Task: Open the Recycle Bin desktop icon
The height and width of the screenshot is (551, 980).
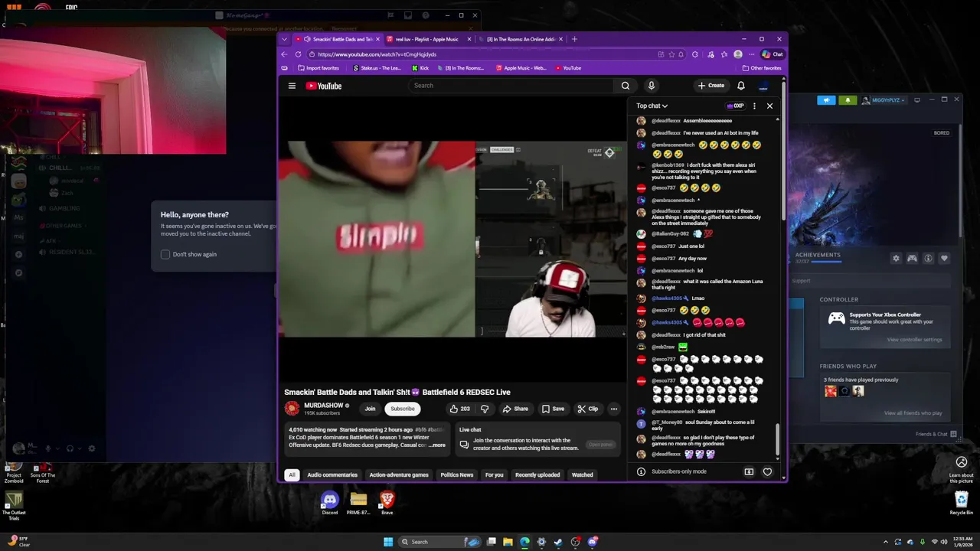Action: pos(962,503)
